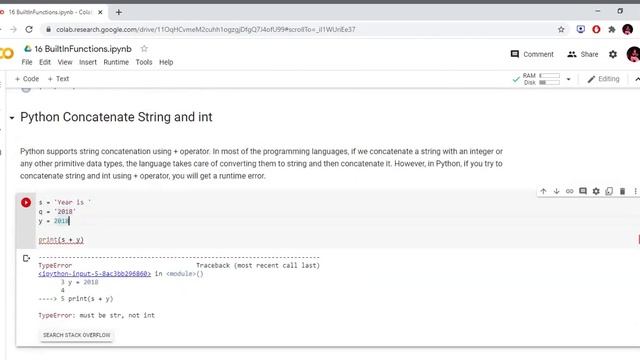Click the TypeError: must be str message
640x360 pixels.
96,316
